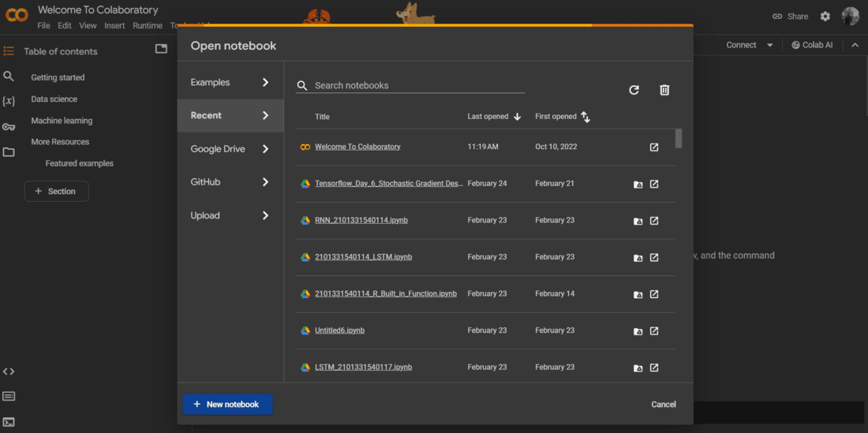Select the Google Drive tab
The width and height of the screenshot is (868, 433).
(230, 149)
